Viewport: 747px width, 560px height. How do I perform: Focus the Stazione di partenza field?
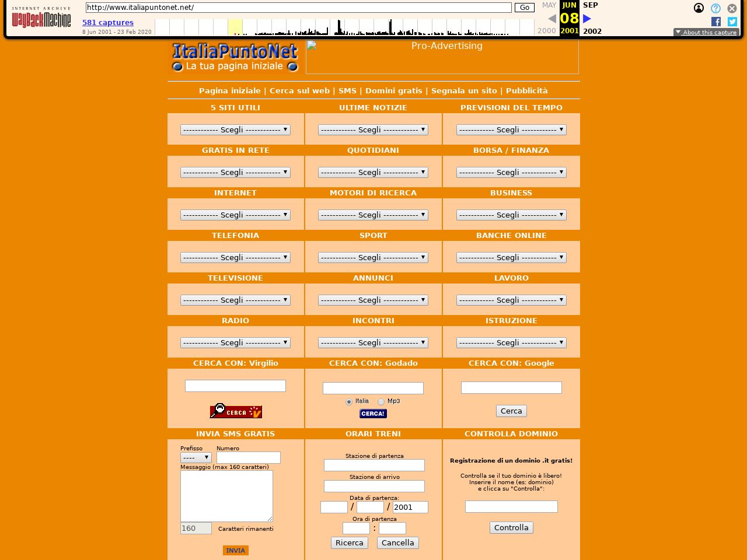374,466
